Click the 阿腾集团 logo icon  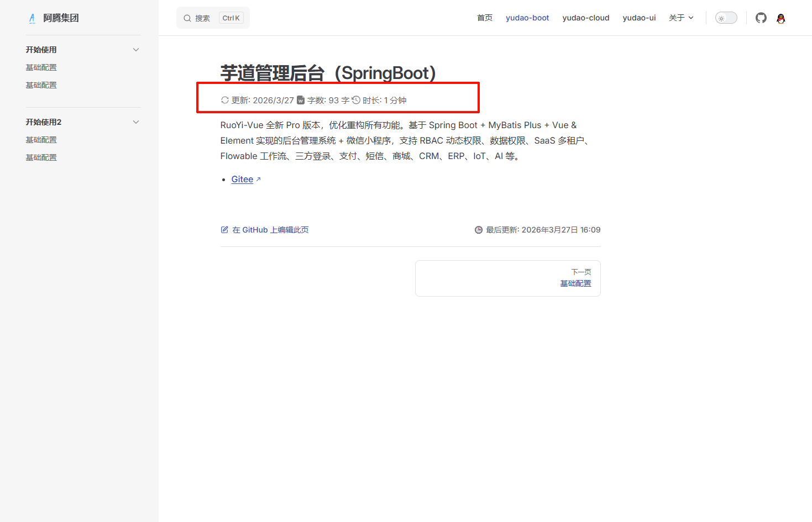coord(32,18)
